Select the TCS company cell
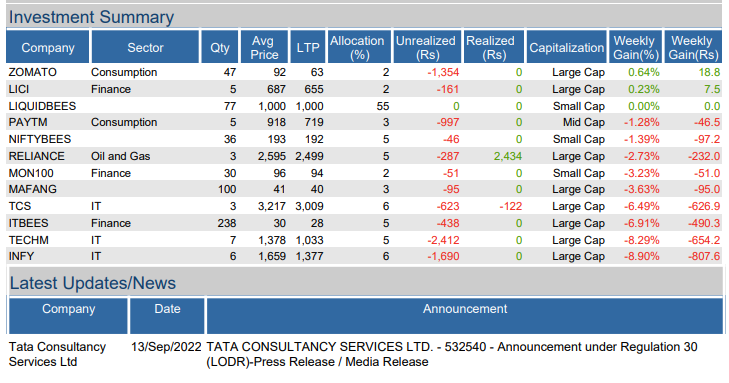The height and width of the screenshot is (383, 729). [20, 206]
